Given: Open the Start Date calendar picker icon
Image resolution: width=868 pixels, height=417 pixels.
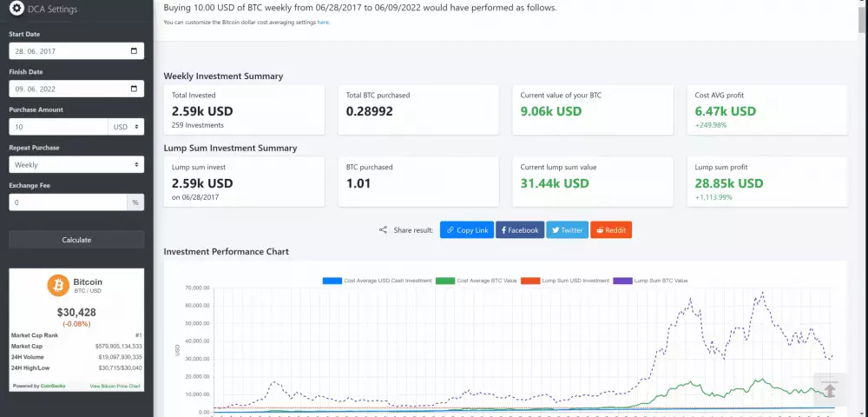Looking at the screenshot, I should 133,50.
